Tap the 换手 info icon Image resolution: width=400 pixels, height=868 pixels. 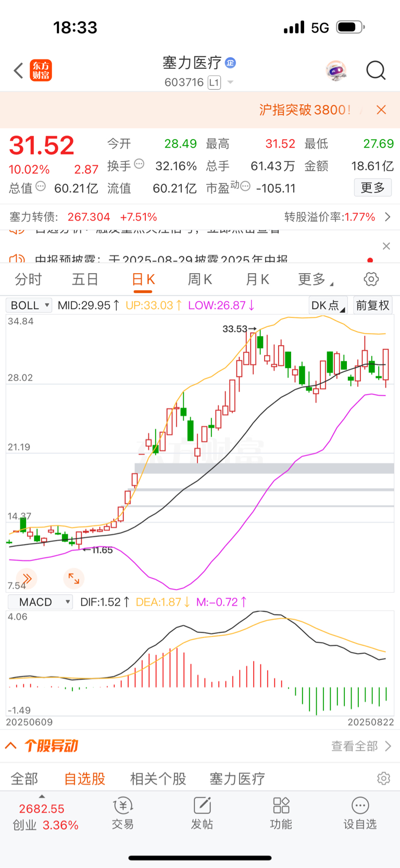tap(139, 164)
